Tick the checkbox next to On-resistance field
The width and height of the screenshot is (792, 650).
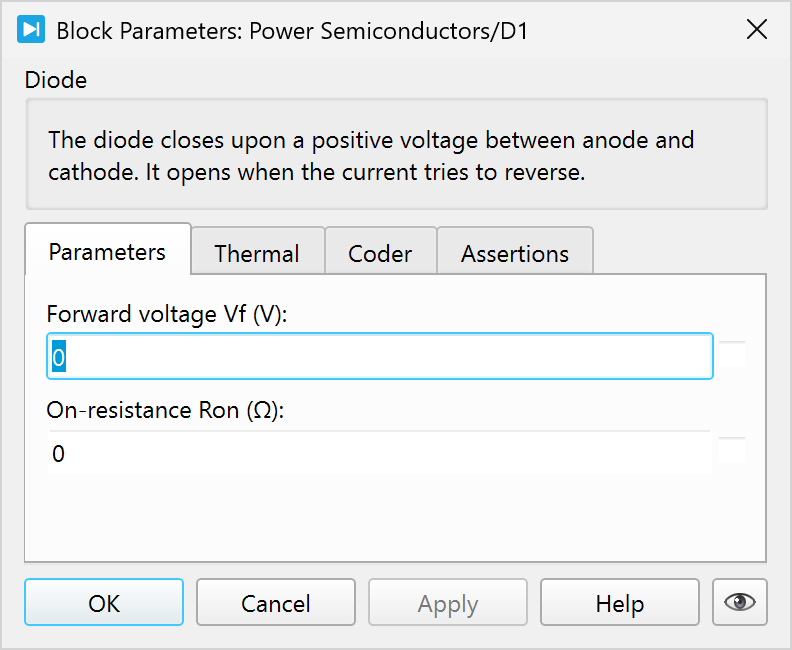pos(732,452)
